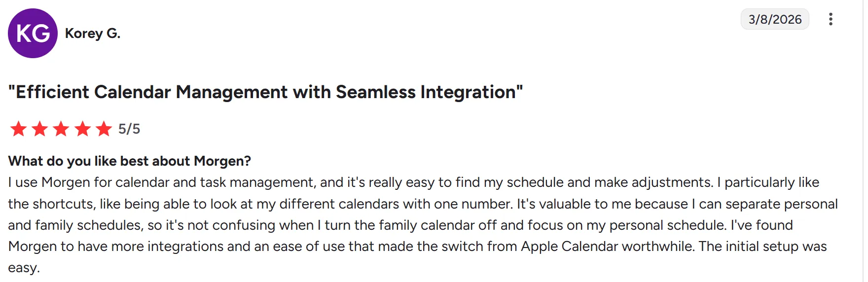Select the first red rating star
This screenshot has height=282, width=868.
(x=18, y=129)
